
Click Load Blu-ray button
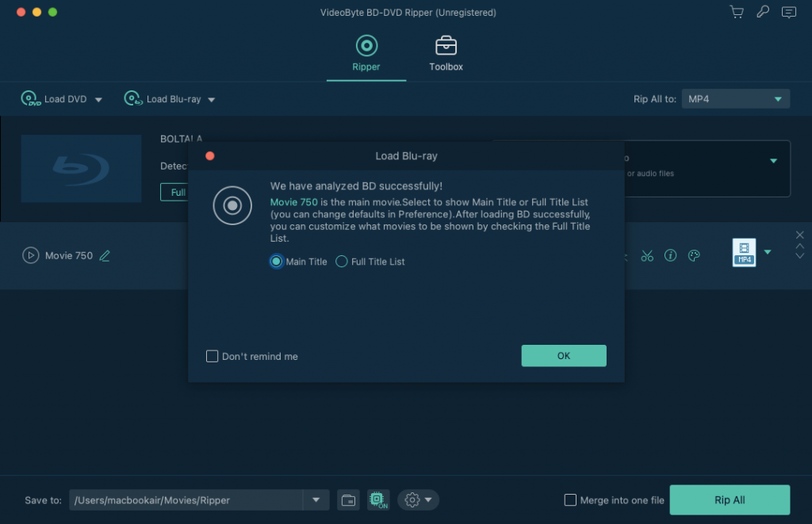(162, 98)
